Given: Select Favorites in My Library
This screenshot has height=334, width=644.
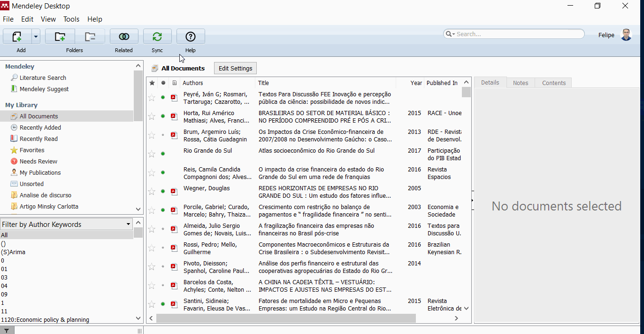Looking at the screenshot, I should 32,150.
